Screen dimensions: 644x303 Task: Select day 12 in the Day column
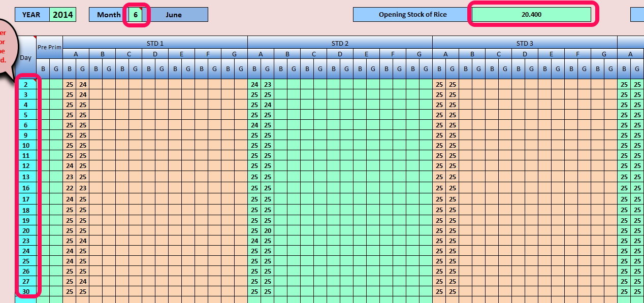click(x=25, y=165)
